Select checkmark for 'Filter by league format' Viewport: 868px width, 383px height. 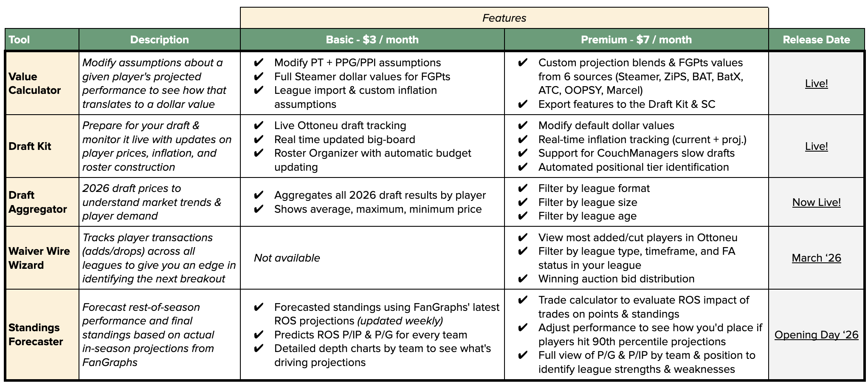coord(522,189)
